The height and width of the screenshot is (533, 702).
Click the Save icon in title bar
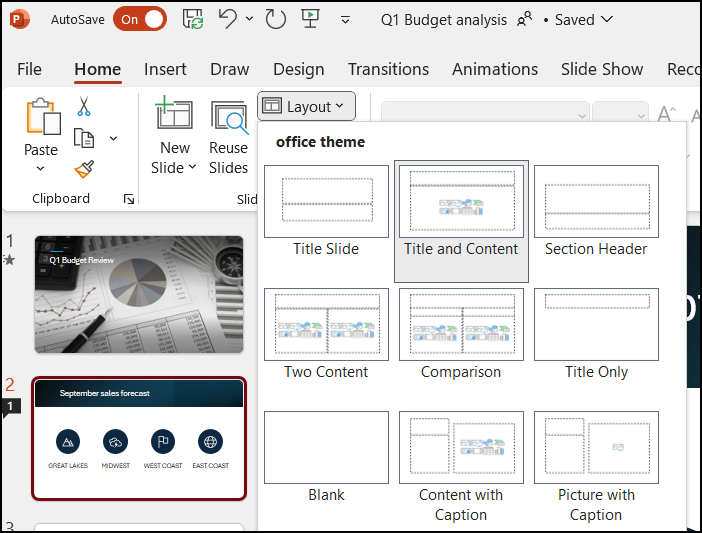point(195,19)
